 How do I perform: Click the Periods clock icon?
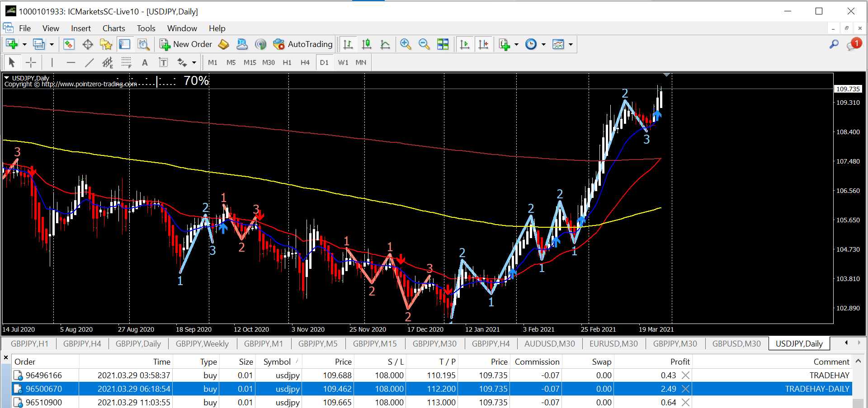(531, 44)
